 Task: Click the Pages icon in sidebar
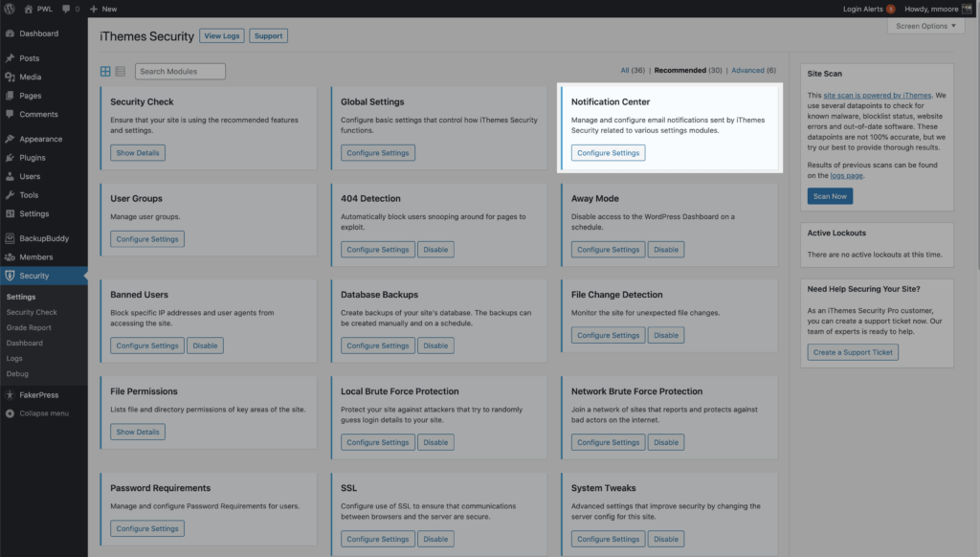(10, 96)
